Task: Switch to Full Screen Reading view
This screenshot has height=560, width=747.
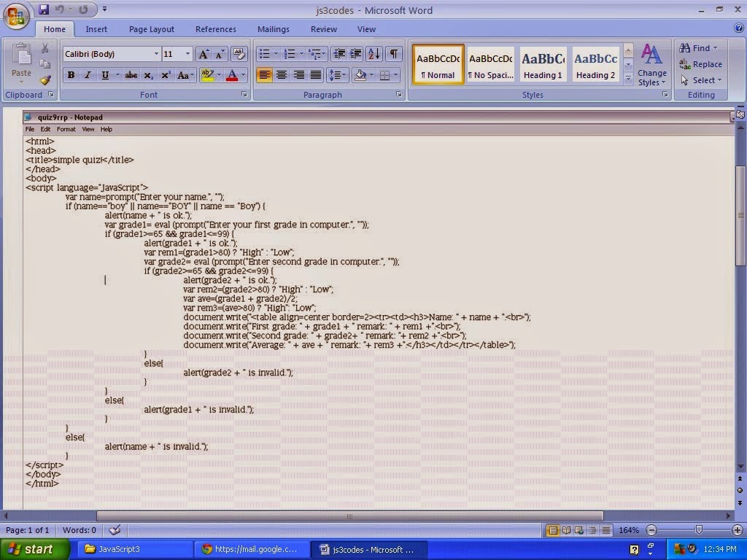Action: point(566,530)
